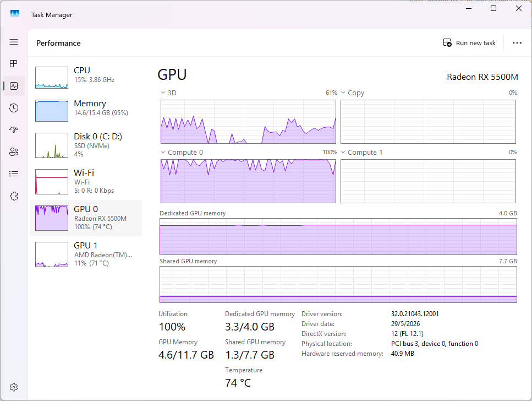Screen dimensions: 532x401
Task: Click the 4.6/11.7 GB GPU Memory value
Action: 186,355
